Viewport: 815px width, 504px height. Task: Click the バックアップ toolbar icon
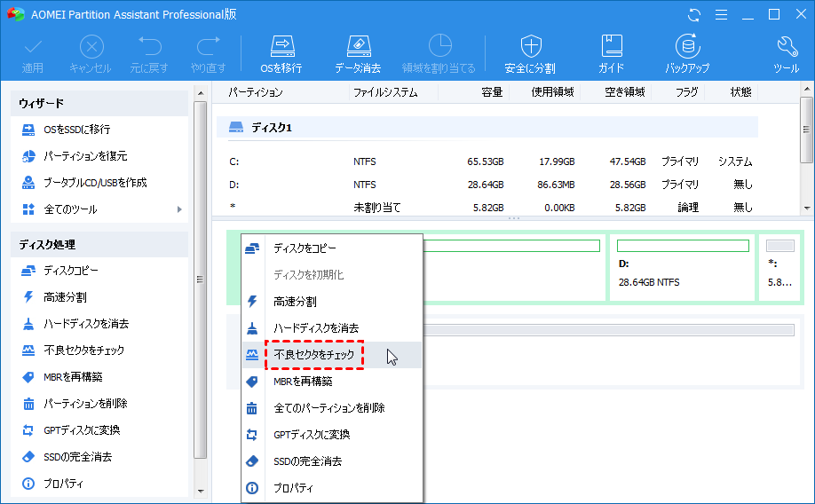point(687,54)
